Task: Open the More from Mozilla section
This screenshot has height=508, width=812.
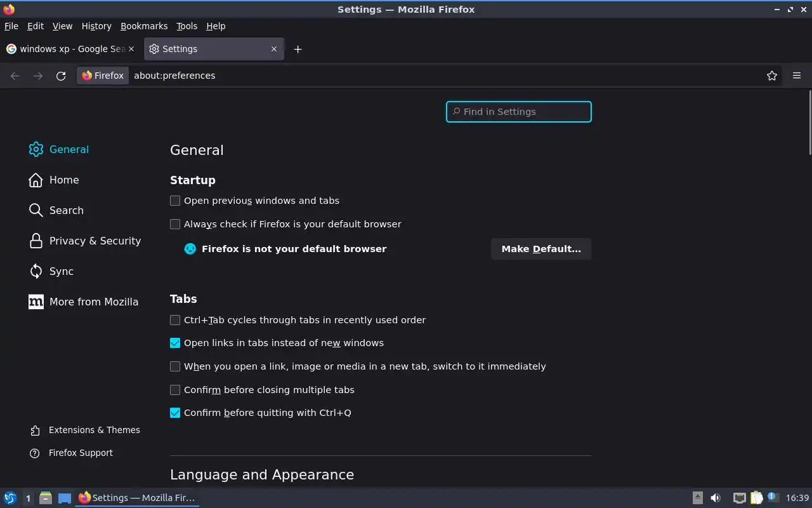Action: coord(84,302)
